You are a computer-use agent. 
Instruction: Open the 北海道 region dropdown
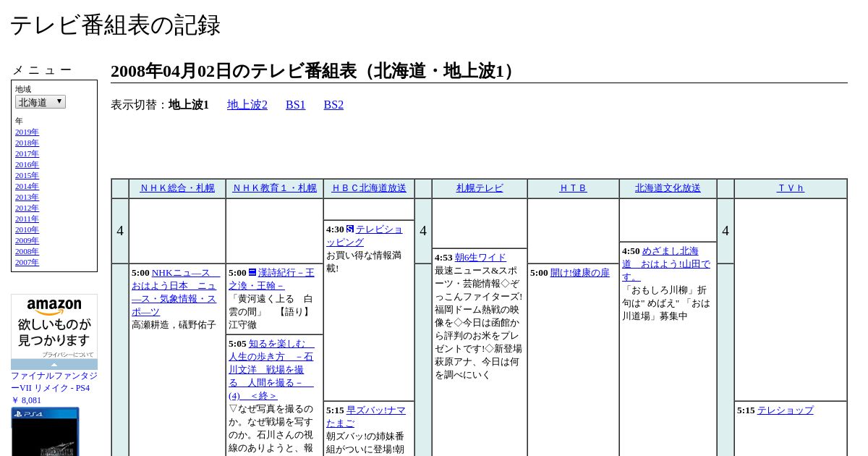[x=41, y=102]
